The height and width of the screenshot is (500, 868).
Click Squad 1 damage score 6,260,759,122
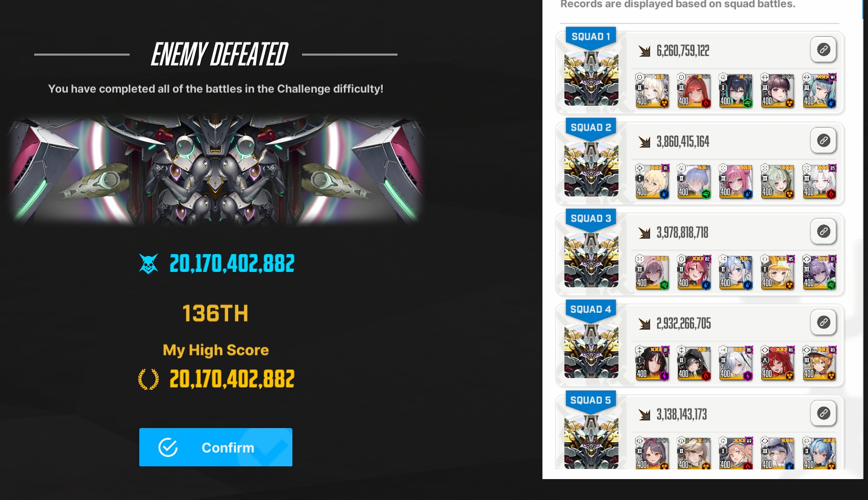tap(683, 51)
